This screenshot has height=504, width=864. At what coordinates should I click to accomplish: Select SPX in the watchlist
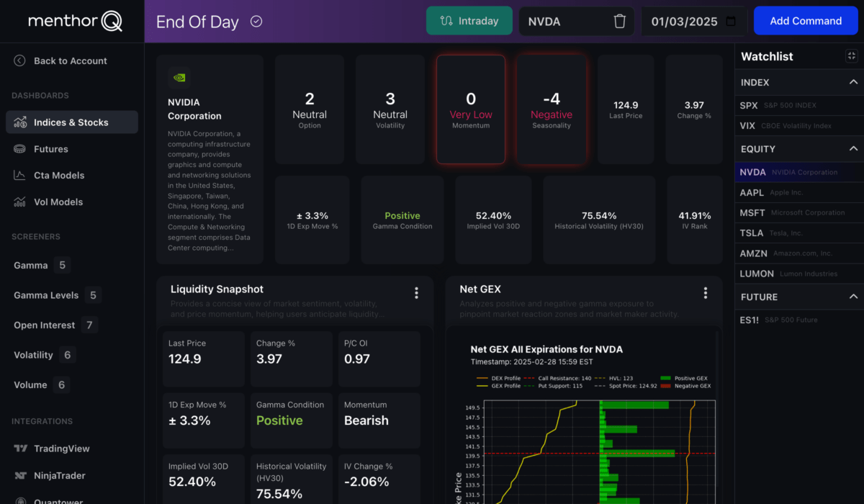pyautogui.click(x=799, y=105)
